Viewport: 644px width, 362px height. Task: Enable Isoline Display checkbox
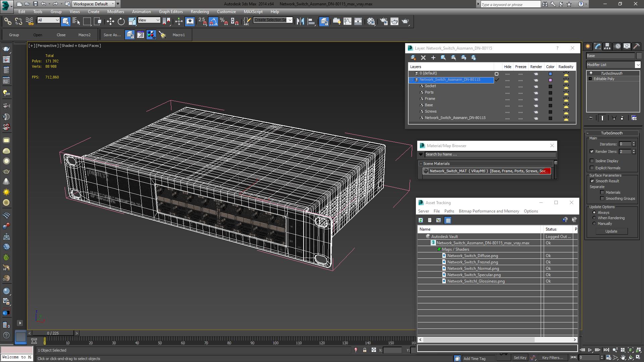592,161
